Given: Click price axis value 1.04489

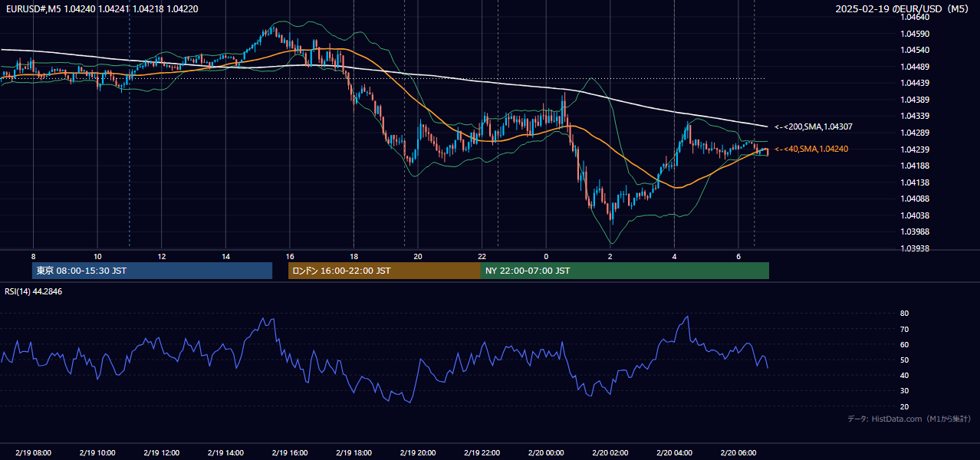Looking at the screenshot, I should click(x=915, y=67).
